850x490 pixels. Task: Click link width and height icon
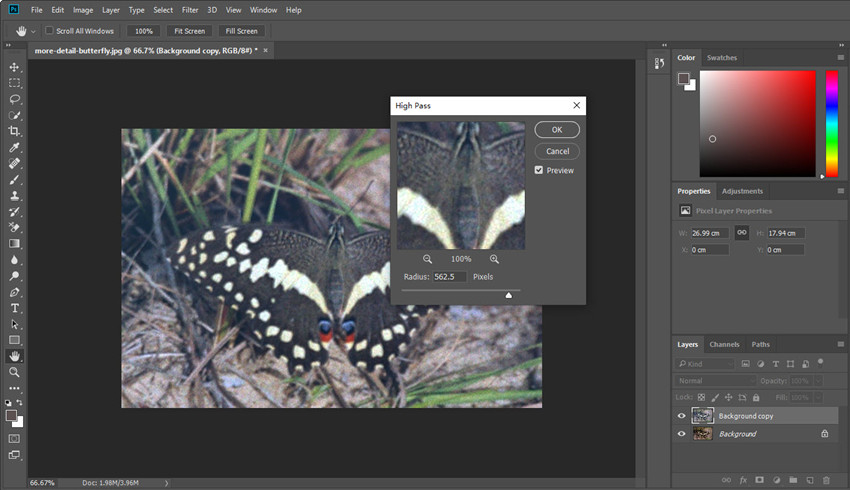[741, 232]
